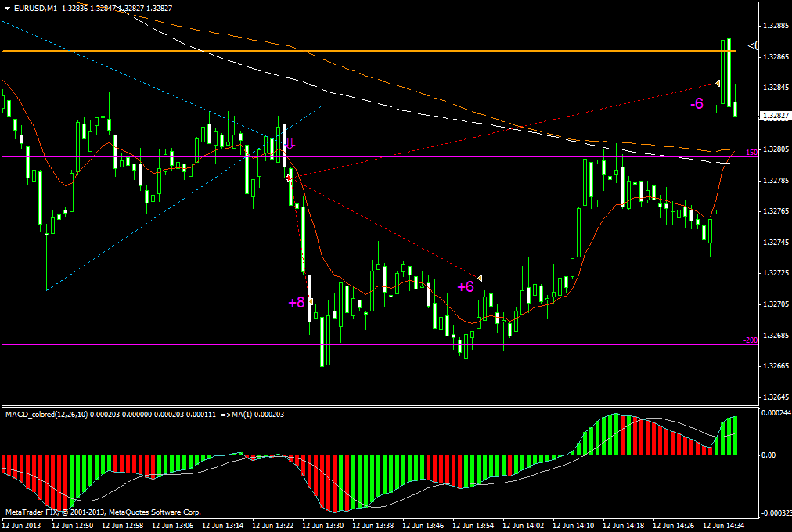This screenshot has width=792, height=532.
Task: Click the EURUSD,M1 chart title text
Action: click(x=35, y=8)
